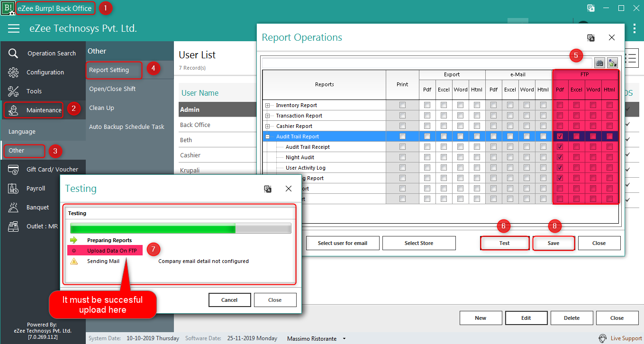The width and height of the screenshot is (644, 344).
Task: Click the Testing progress bar
Action: pyautogui.click(x=180, y=228)
